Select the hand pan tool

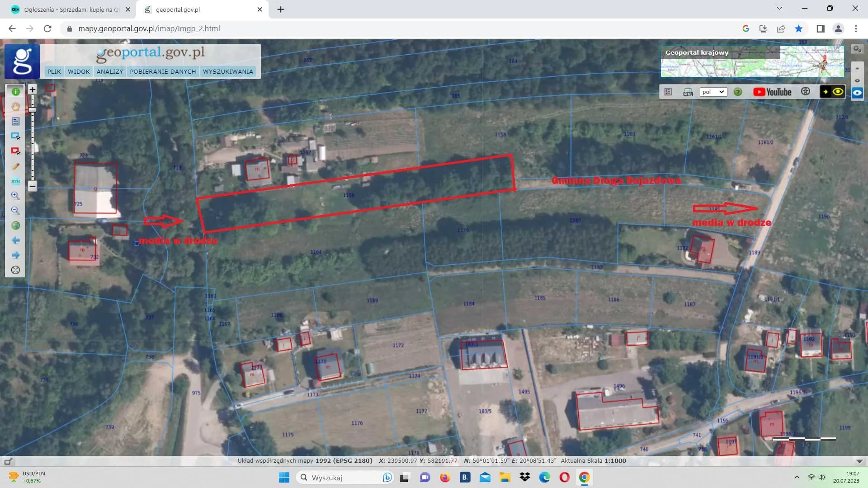click(16, 107)
